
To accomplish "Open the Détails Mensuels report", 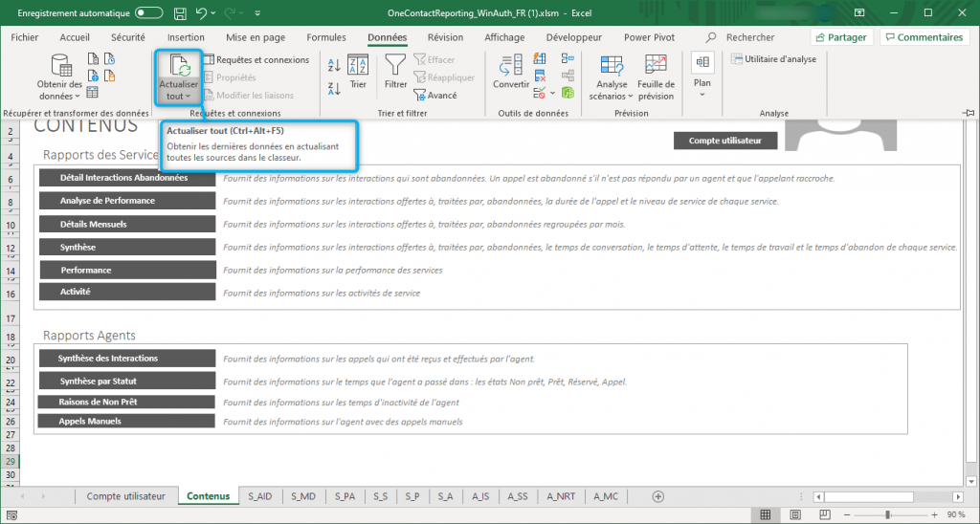I will coord(127,224).
